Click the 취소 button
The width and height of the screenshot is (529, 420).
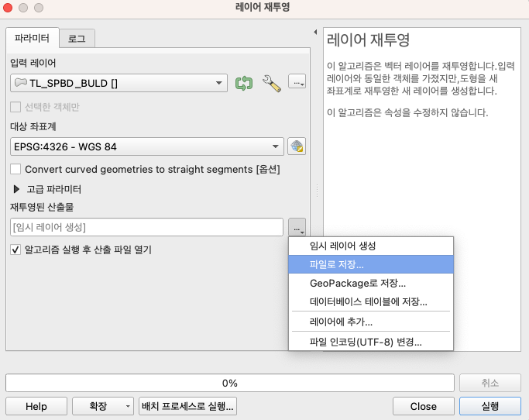(489, 383)
